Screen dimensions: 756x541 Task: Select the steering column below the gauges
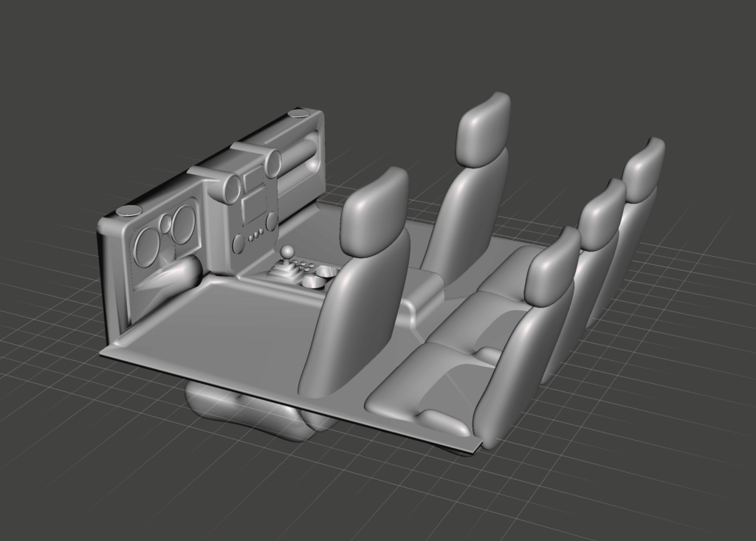[169, 275]
